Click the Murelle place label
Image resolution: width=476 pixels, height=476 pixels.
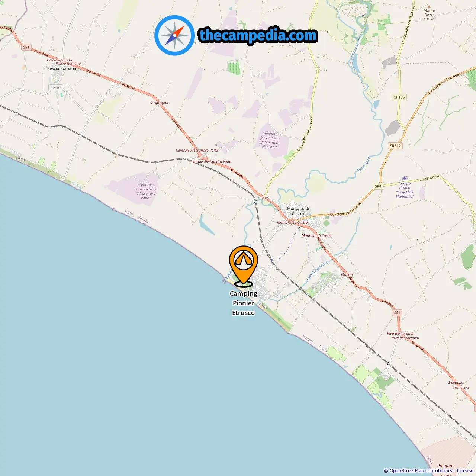pyautogui.click(x=347, y=274)
